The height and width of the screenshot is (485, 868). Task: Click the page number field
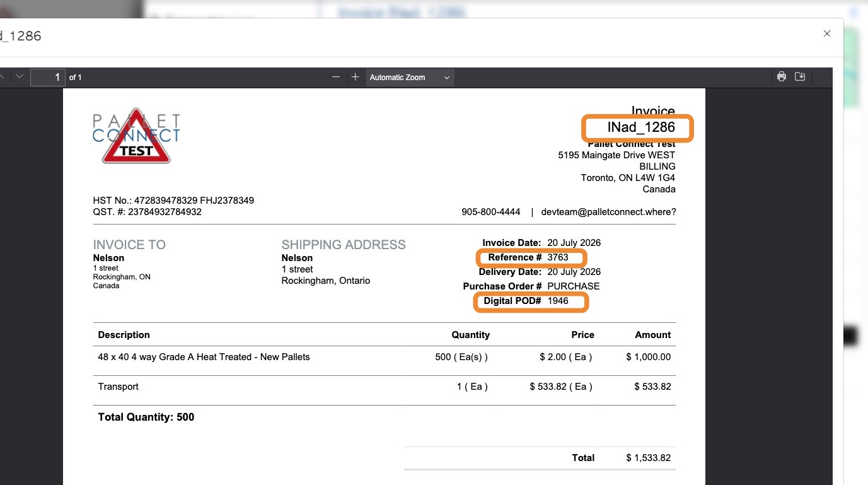(x=48, y=77)
